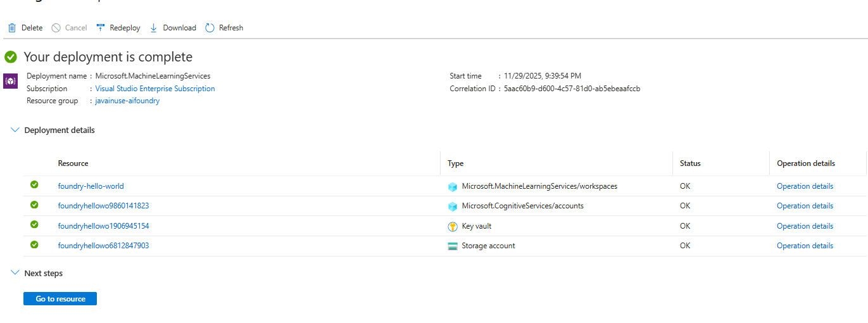Click OK status in foundry-hello-world row
Image resolution: width=868 pixels, height=323 pixels.
(685, 186)
